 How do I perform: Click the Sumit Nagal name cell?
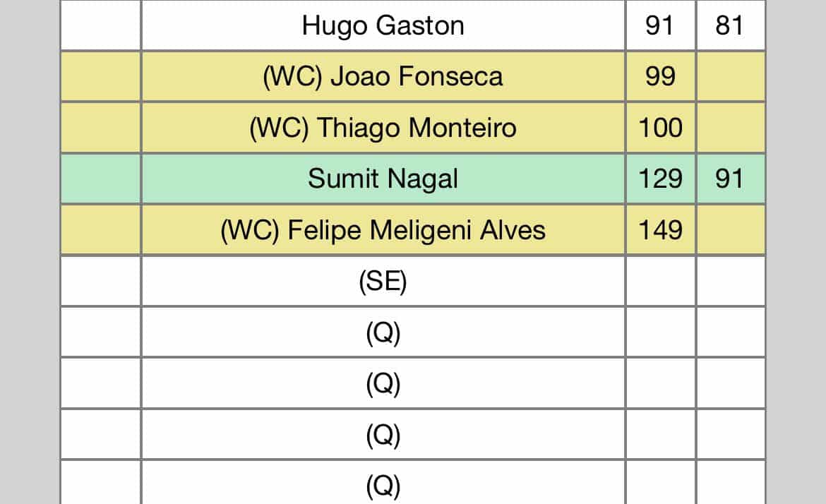tap(383, 179)
